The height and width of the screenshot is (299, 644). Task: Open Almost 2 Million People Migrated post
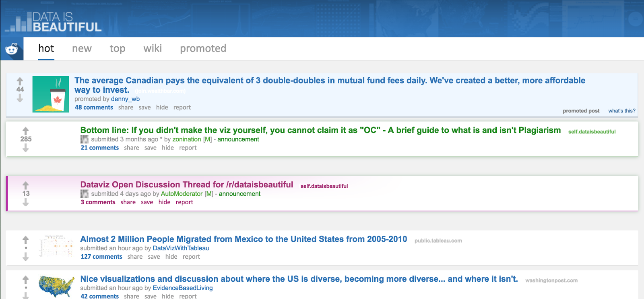(244, 239)
